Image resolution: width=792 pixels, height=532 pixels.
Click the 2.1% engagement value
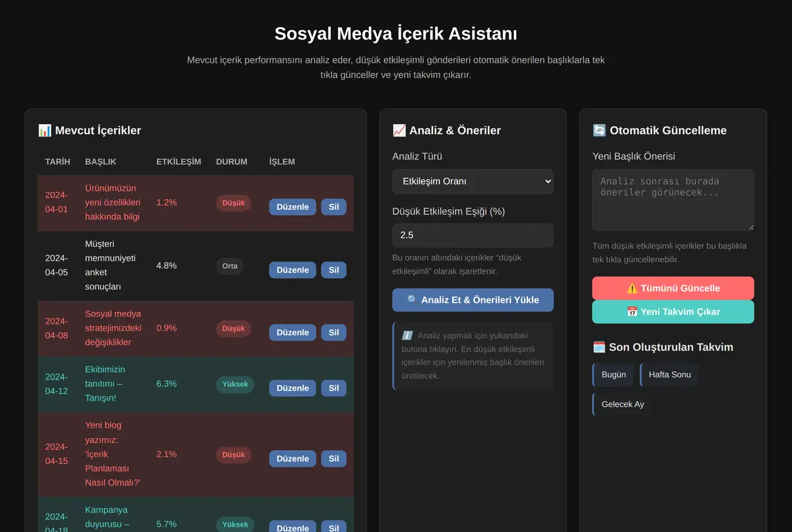[x=166, y=454]
